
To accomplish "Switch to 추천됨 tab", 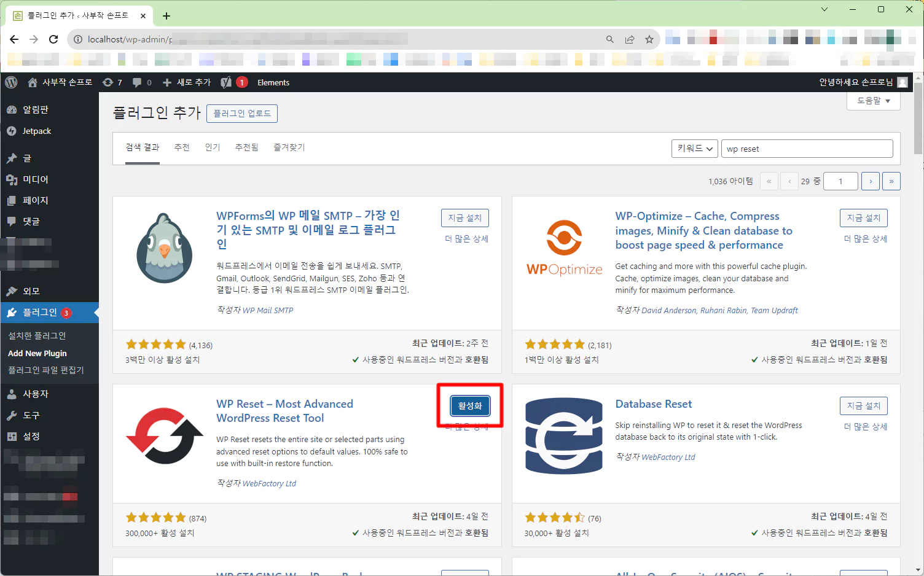I will (247, 147).
